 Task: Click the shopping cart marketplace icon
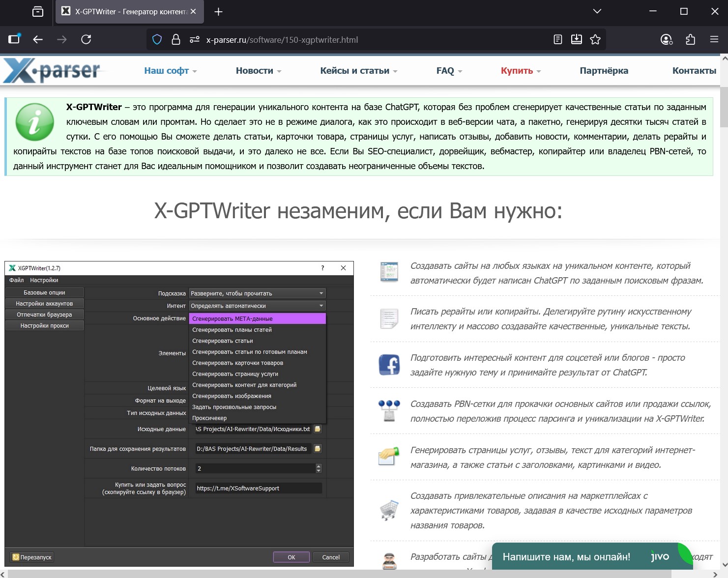point(389,510)
